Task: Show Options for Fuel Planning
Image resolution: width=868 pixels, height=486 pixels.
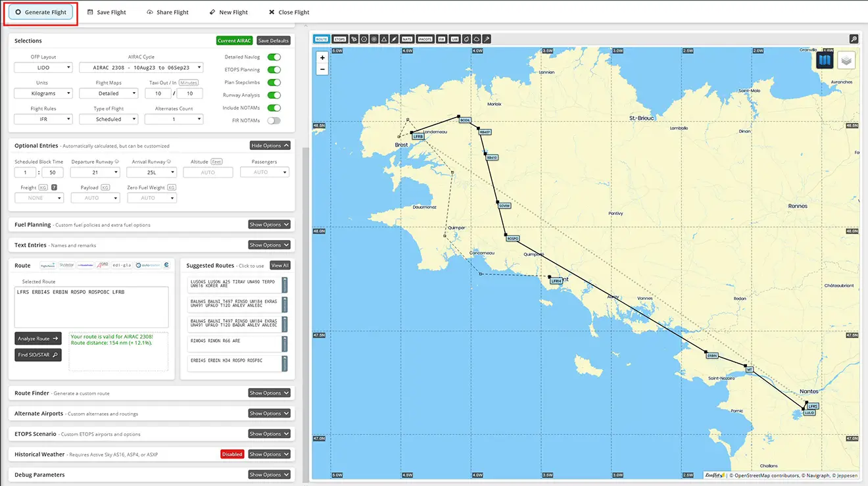Action: pos(269,224)
